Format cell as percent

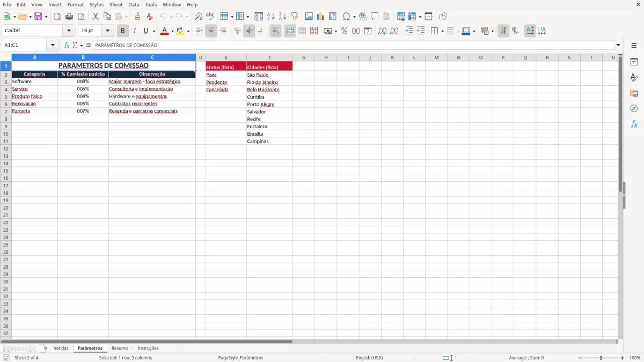coord(344,31)
